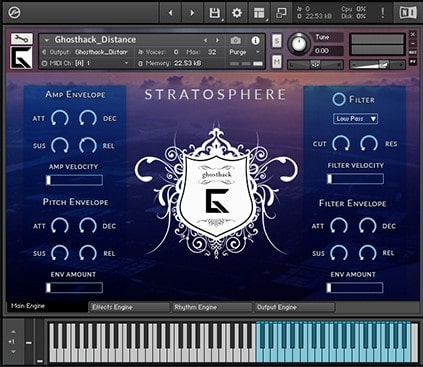Screen dimensions: 423x367
Task: Expand the Purge dropdown menu
Action: click(x=244, y=52)
